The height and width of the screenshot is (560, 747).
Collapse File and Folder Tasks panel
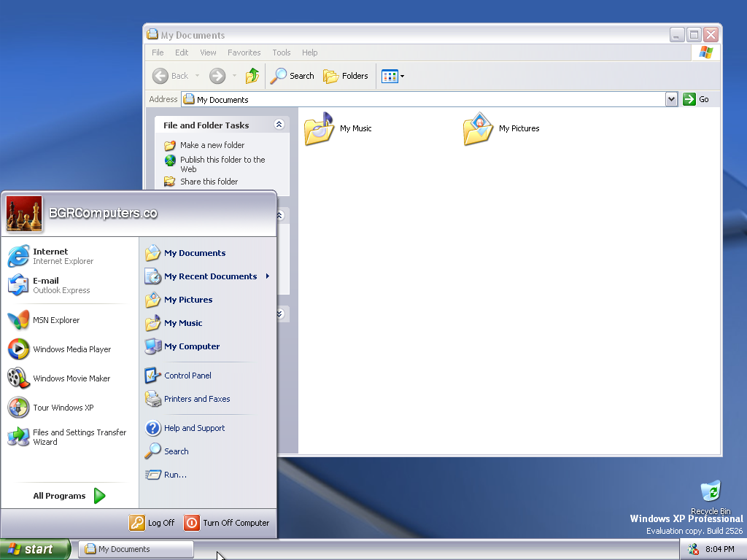279,125
